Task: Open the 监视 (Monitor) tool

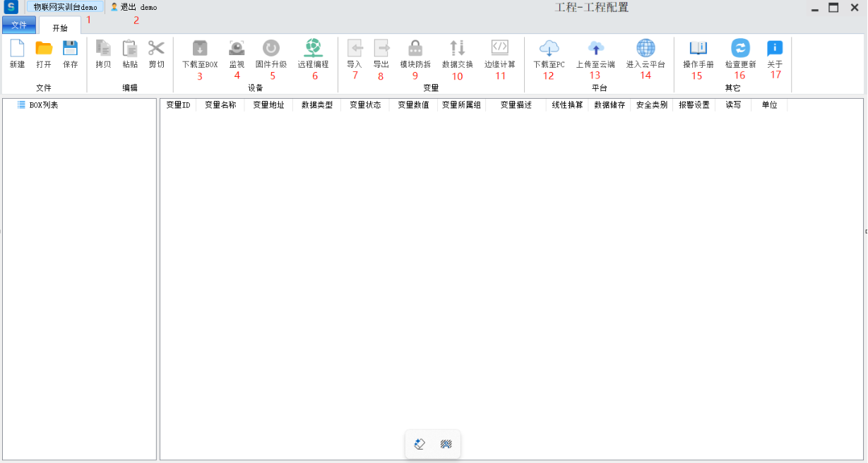Action: coord(237,49)
